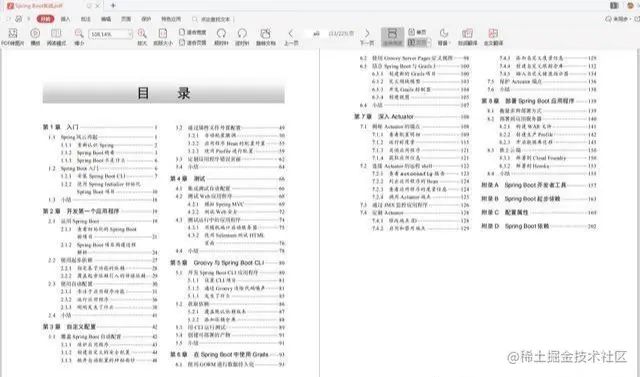Click the 附录C 配置属性 entry

(x=539, y=213)
